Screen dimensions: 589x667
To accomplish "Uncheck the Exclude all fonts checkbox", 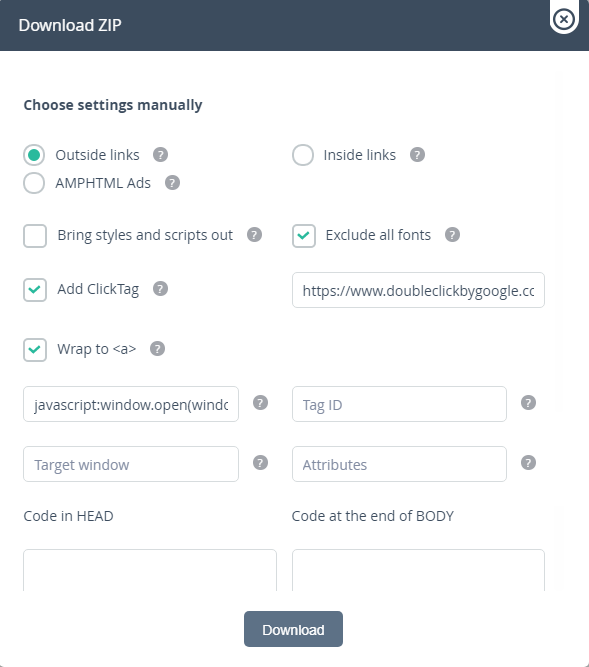I will click(x=304, y=236).
